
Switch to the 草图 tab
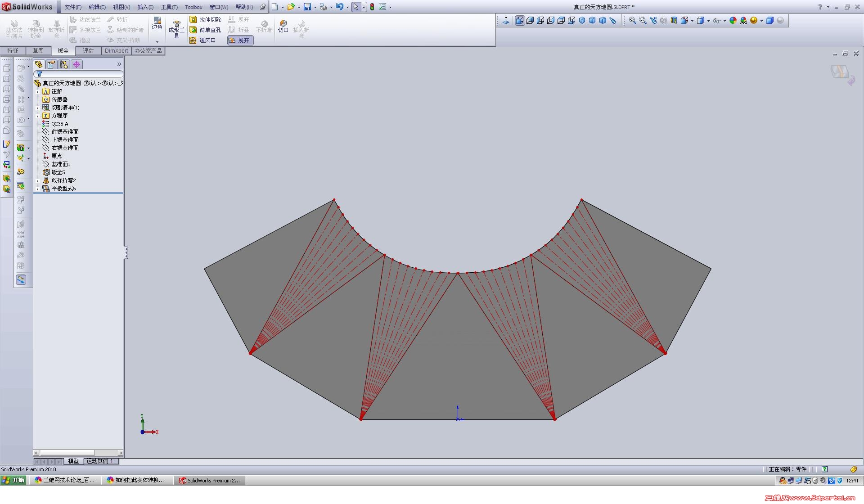tap(38, 51)
